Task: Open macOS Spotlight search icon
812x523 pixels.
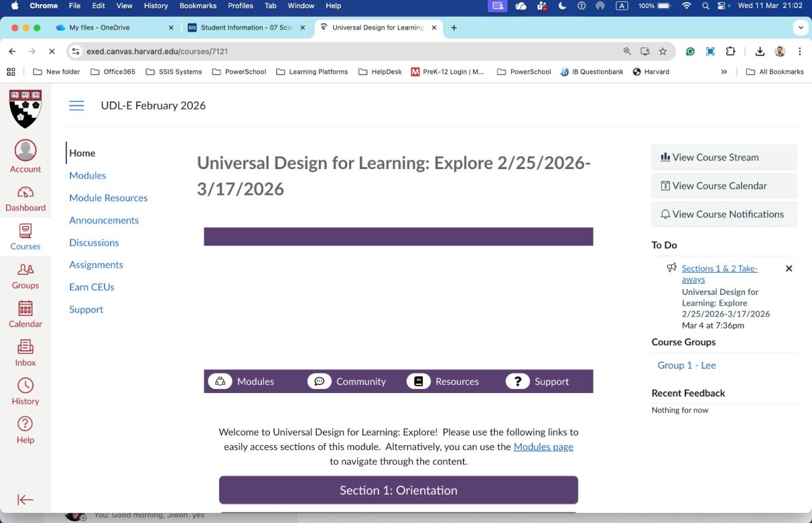Action: (x=706, y=6)
